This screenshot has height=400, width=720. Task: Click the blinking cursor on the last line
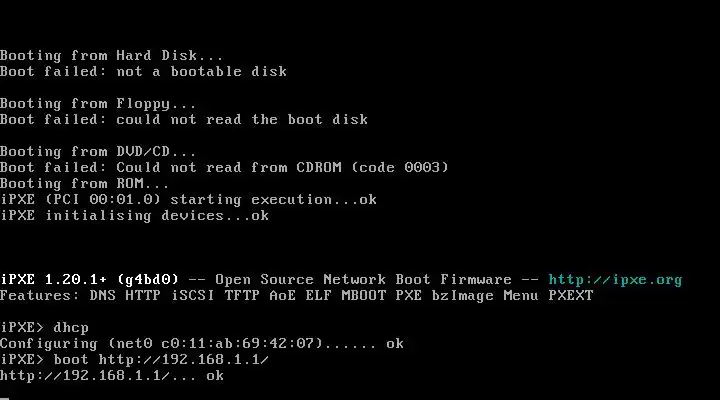4,397
